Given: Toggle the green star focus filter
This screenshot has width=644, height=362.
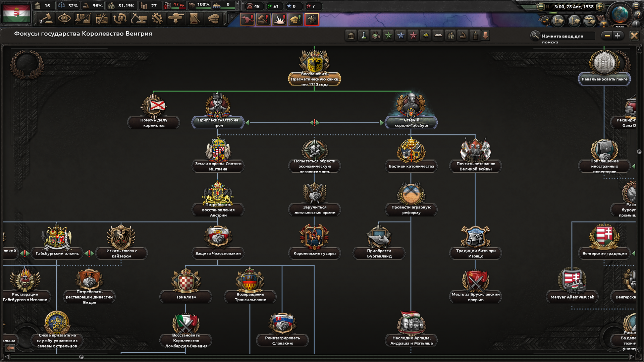Looking at the screenshot, I should 388,36.
